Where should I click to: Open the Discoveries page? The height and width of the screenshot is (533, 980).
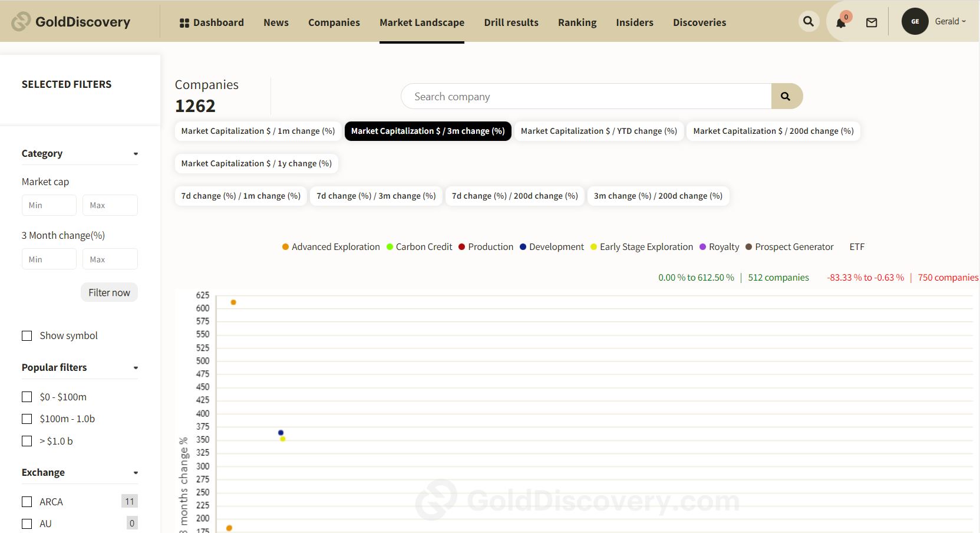point(699,22)
